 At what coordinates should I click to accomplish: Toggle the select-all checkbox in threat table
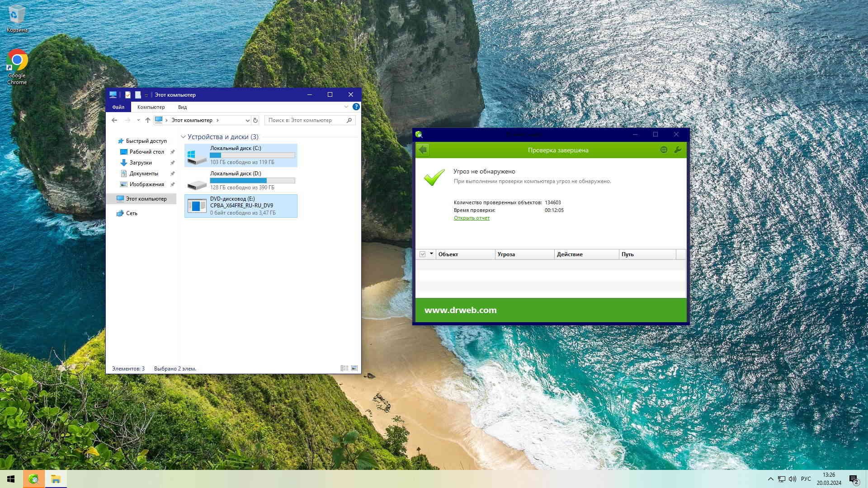click(x=422, y=254)
